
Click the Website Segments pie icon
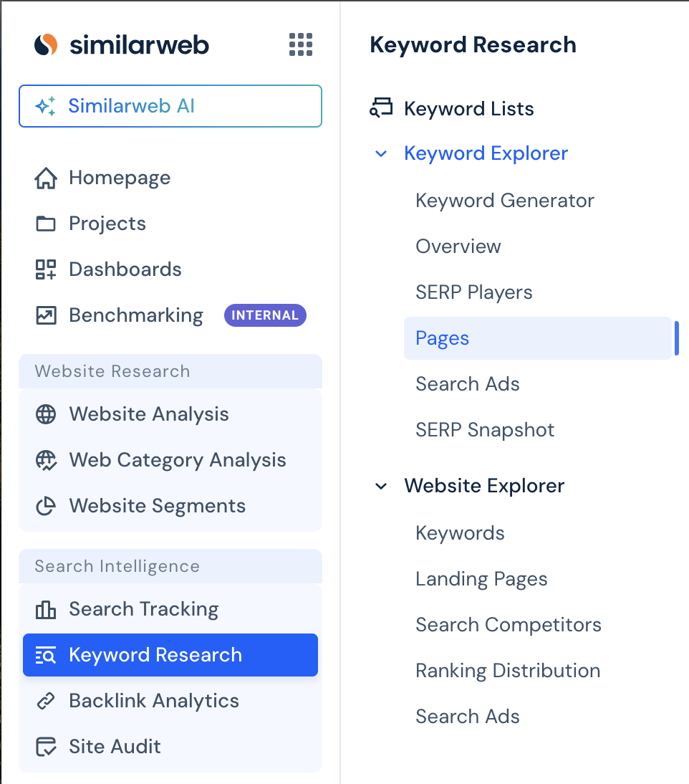click(x=46, y=506)
